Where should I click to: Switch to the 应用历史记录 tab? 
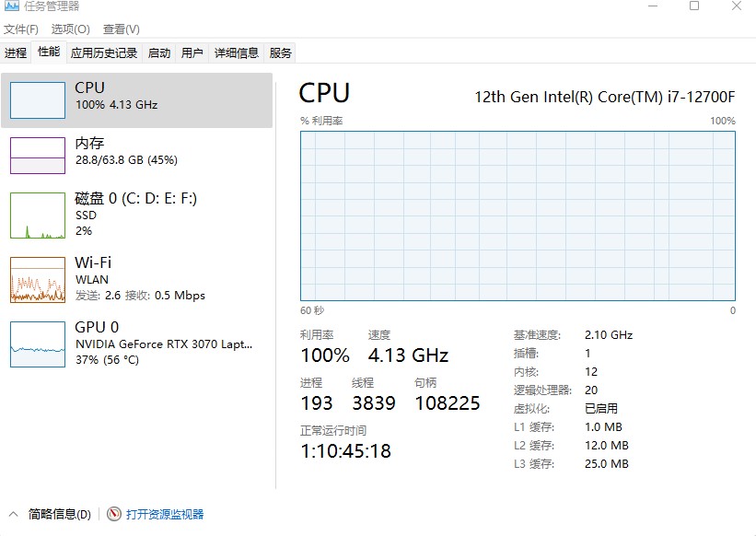click(104, 52)
